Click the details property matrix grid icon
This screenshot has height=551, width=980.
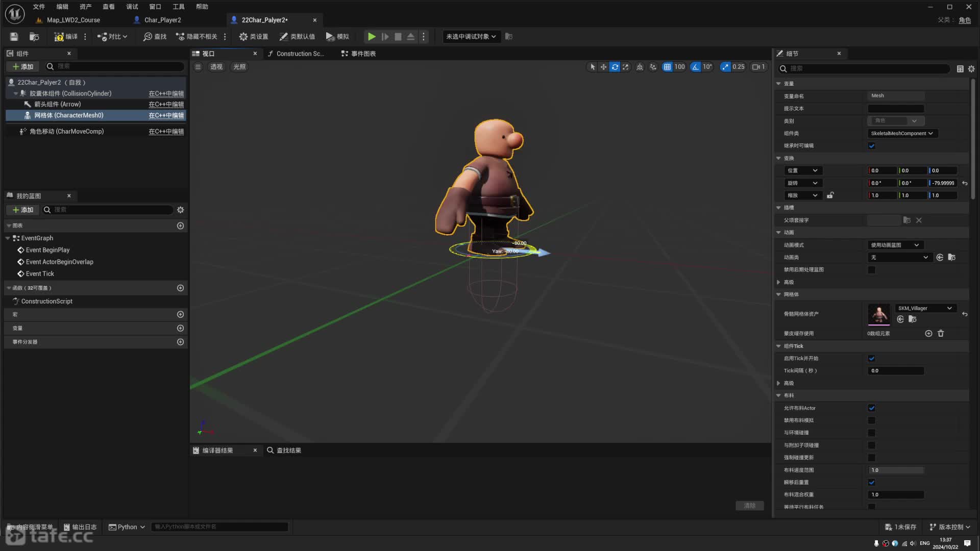[960, 69]
